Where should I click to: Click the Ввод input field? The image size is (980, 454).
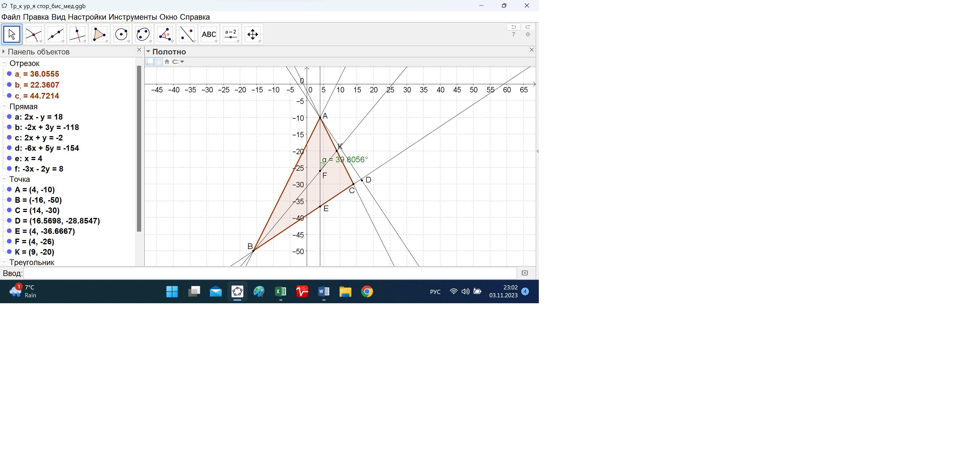tap(270, 273)
